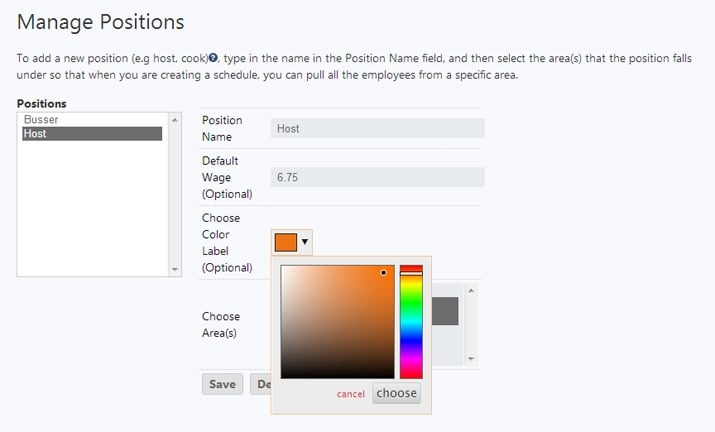Click the cancel link in color picker
The height and width of the screenshot is (432, 715).
[351, 394]
